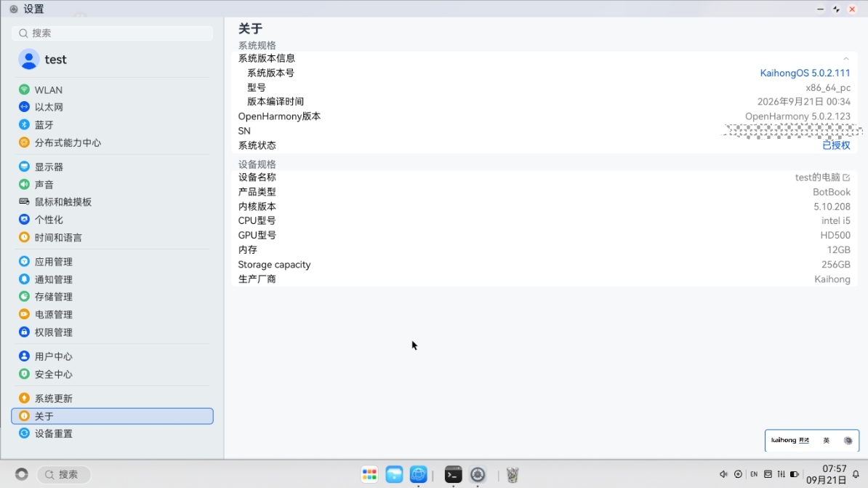868x488 pixels.
Task: Open 存储管理 storage management
Action: pyautogui.click(x=112, y=296)
